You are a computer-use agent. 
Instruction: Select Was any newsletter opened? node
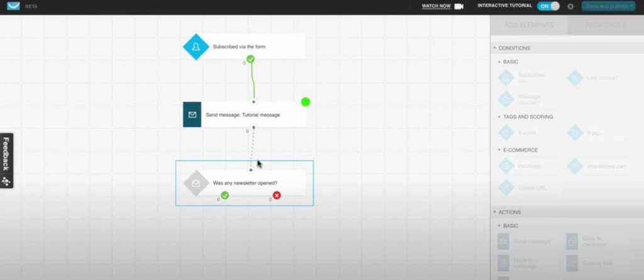[x=245, y=183]
